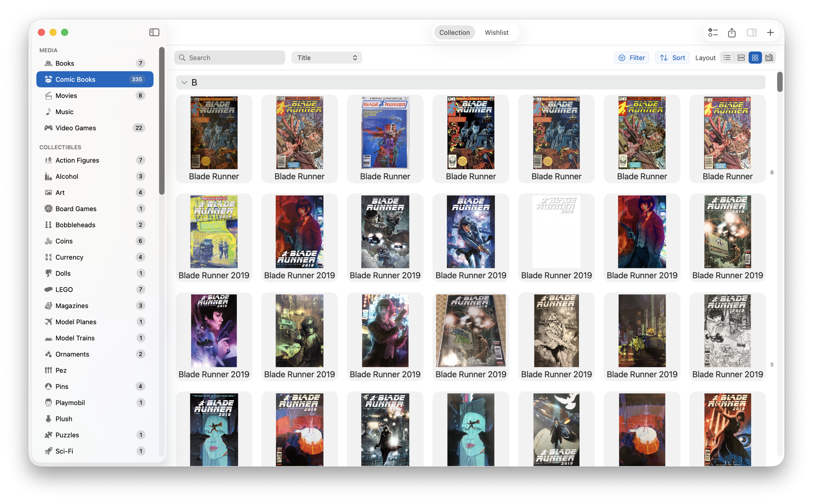Switch to list layout view

tap(727, 57)
